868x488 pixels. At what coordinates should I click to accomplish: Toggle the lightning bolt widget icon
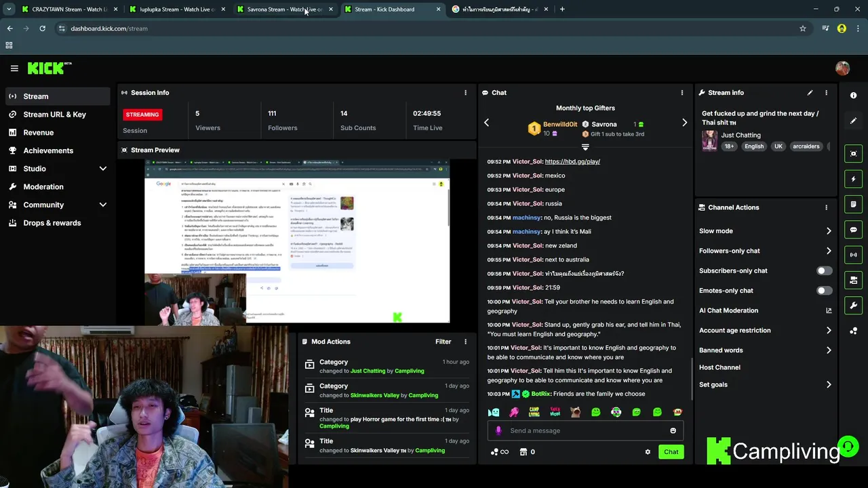pos(853,179)
